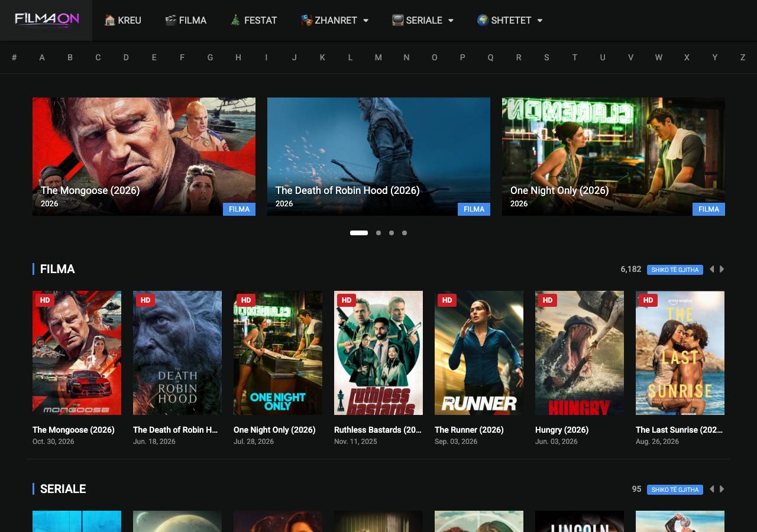The width and height of the screenshot is (757, 532).
Task: Open One Night Only featured banner
Action: point(613,157)
